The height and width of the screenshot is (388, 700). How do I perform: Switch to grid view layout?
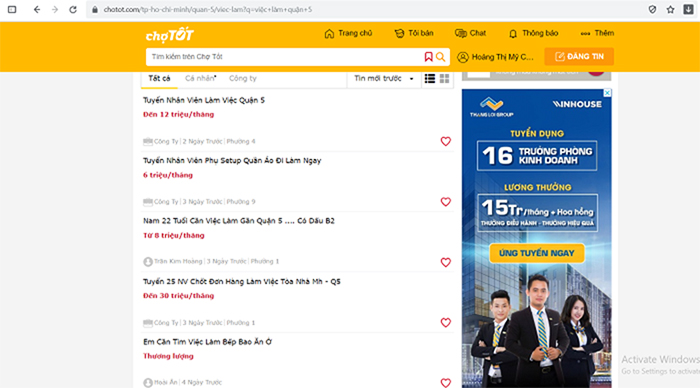[445, 79]
